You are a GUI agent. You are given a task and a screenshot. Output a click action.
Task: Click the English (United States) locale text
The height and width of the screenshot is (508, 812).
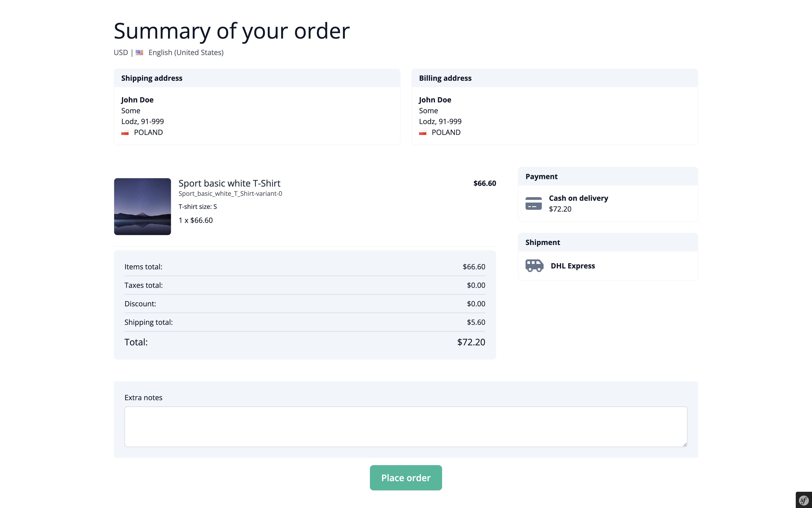[x=186, y=53]
